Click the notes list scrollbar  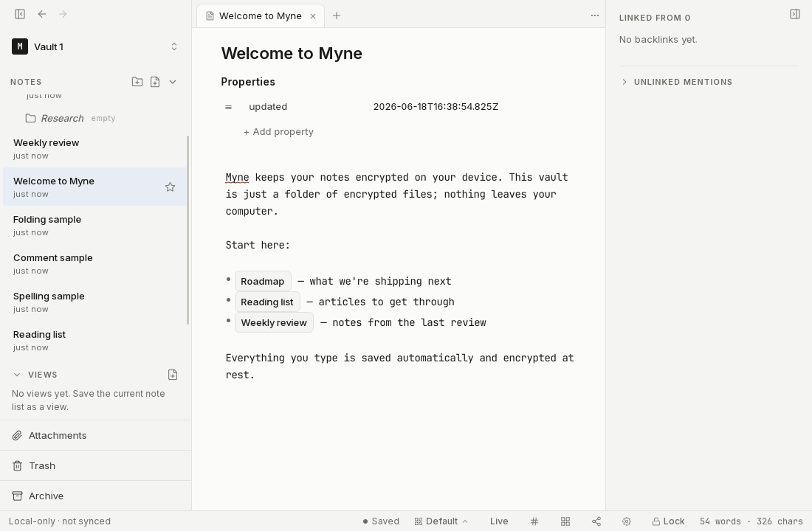(x=187, y=230)
